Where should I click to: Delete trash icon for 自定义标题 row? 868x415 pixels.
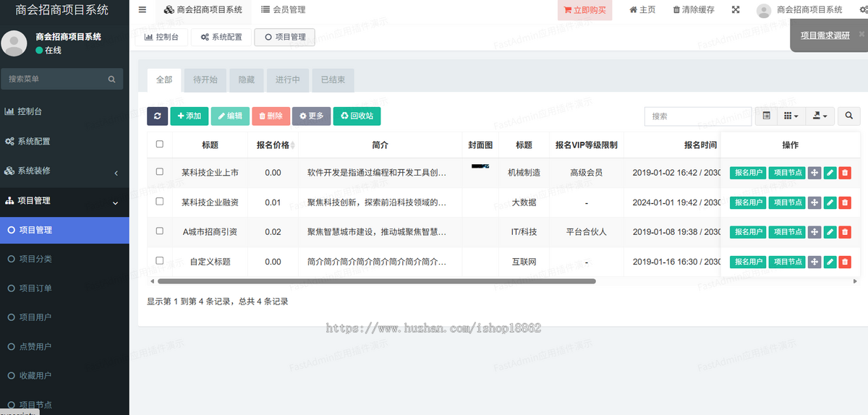point(845,262)
